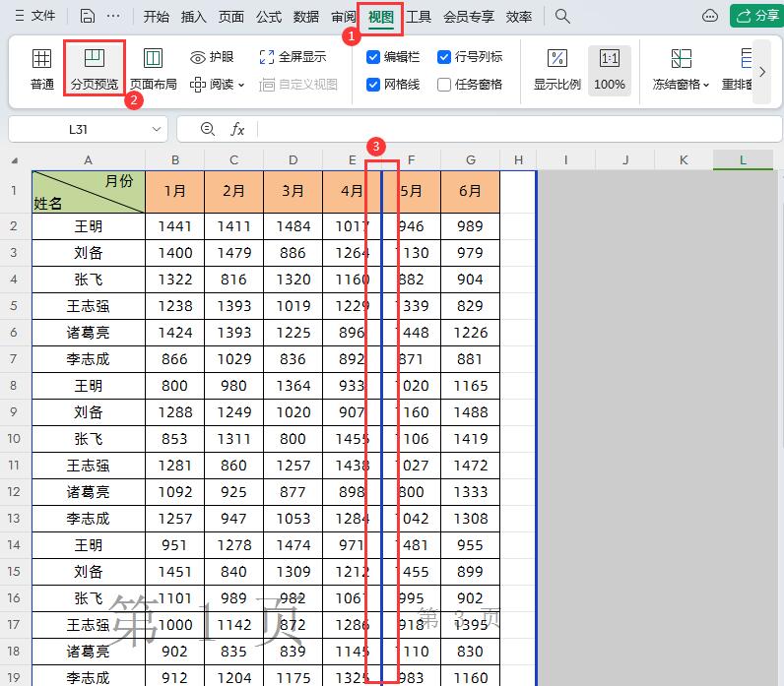Select cell containing 1441
784x686 pixels.
175,226
